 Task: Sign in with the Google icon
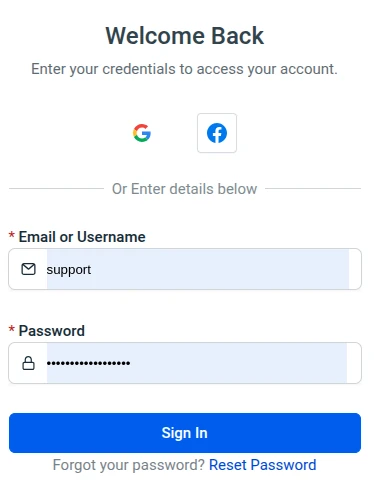[142, 133]
